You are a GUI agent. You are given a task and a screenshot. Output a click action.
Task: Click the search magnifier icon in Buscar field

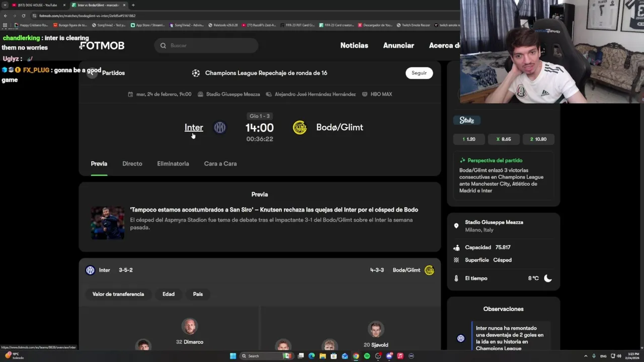pos(163,46)
